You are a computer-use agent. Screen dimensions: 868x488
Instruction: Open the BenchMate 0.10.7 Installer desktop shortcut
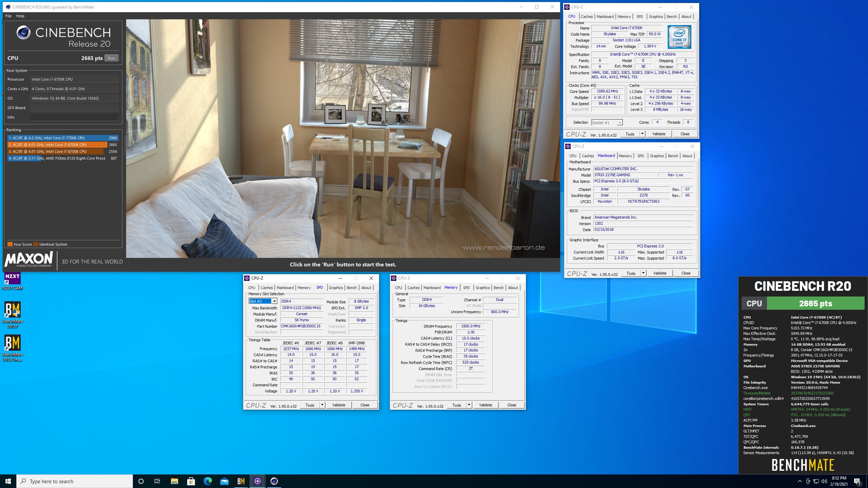13,348
